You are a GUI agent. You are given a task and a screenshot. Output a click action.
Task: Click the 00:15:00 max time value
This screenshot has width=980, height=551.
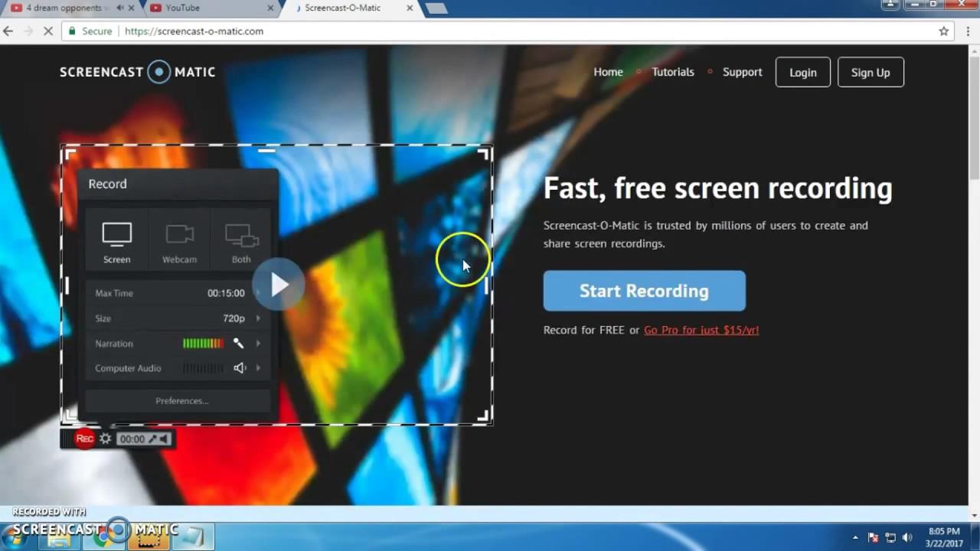226,293
